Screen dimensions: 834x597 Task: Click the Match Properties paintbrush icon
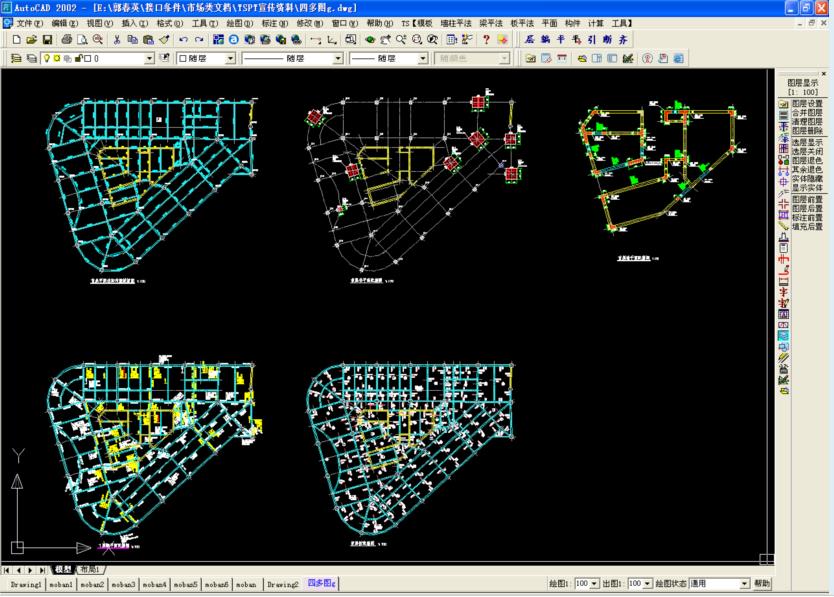click(164, 39)
